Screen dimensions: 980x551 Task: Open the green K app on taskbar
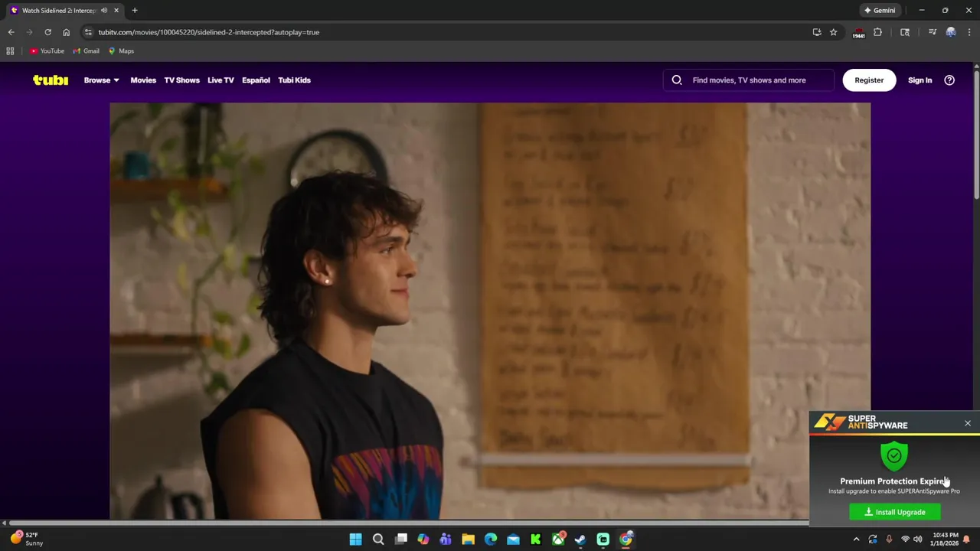(x=535, y=540)
